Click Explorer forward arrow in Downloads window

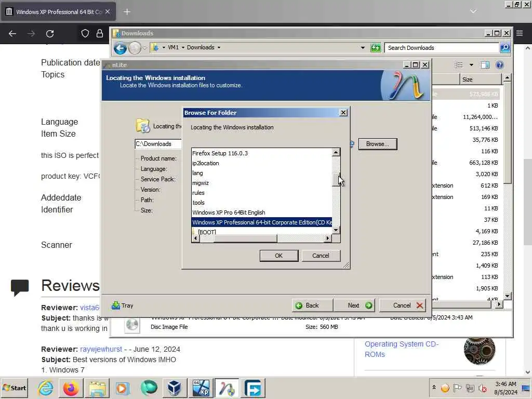[x=135, y=48]
